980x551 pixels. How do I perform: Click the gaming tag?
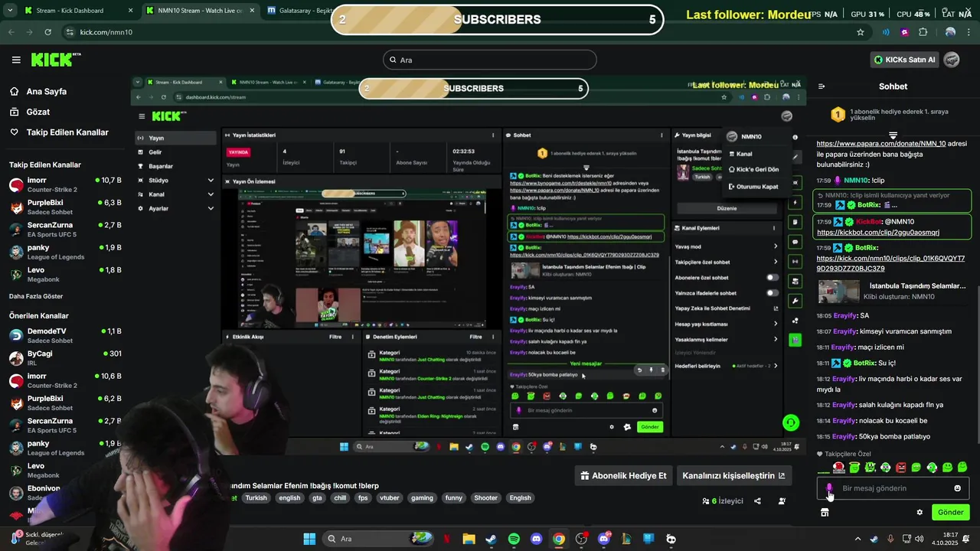point(422,497)
